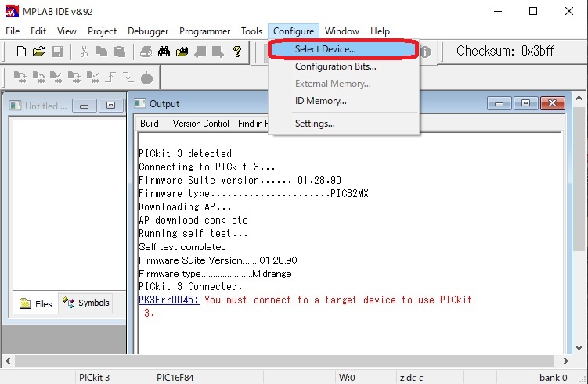Viewport: 588px width, 384px height.
Task: Click the grayed right-pointing arrow toolbar icon
Action: coord(218,52)
